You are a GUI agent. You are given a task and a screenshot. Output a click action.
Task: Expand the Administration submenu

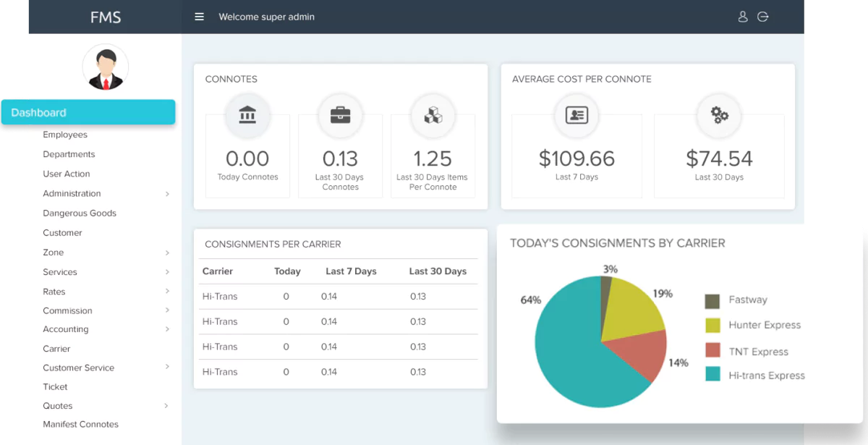[x=167, y=194]
